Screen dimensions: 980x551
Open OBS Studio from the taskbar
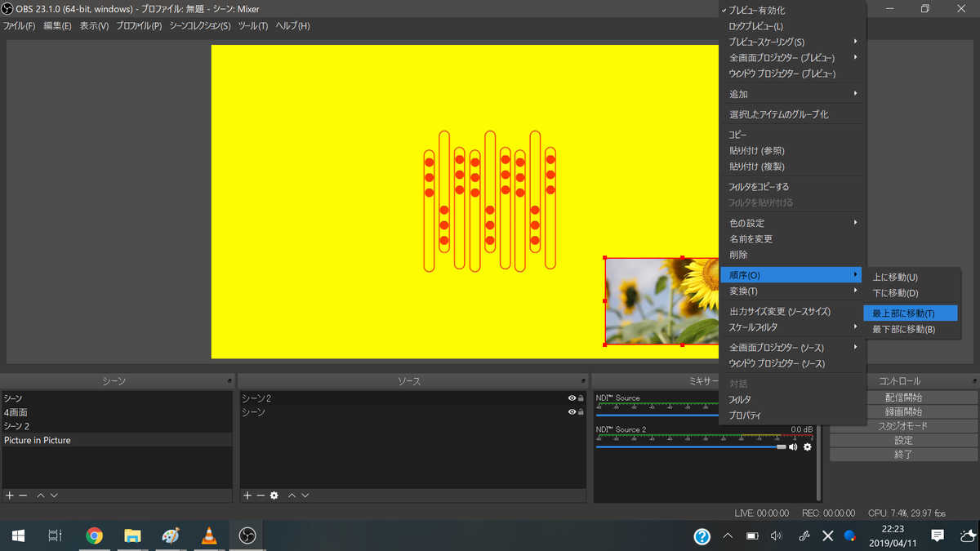(x=247, y=535)
